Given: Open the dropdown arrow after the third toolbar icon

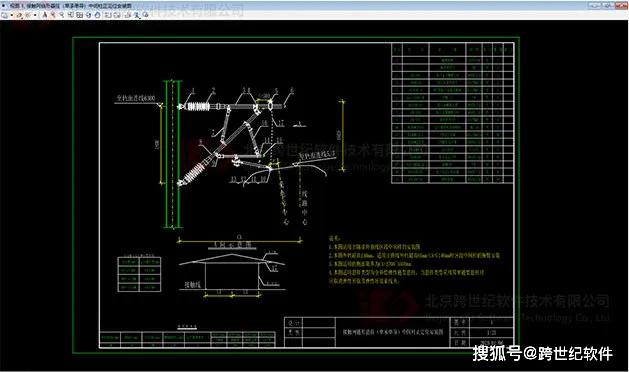Looking at the screenshot, I should pos(35,15).
